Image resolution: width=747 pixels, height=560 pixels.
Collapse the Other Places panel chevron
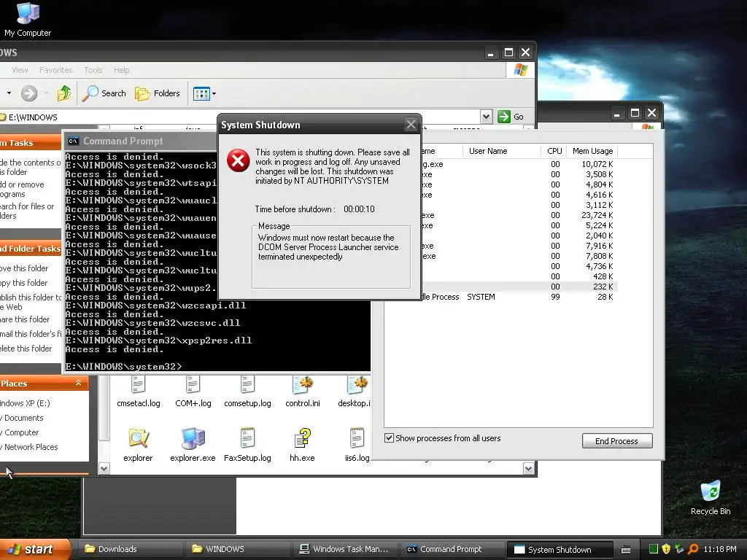coord(79,383)
